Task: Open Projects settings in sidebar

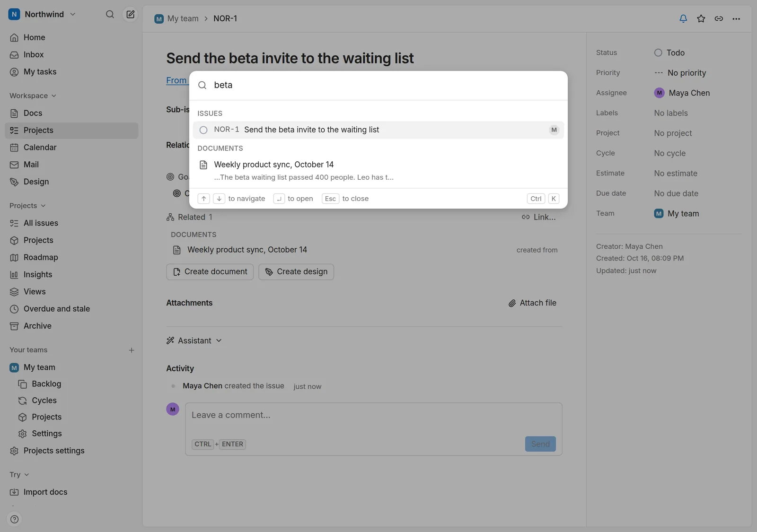Action: click(71, 451)
